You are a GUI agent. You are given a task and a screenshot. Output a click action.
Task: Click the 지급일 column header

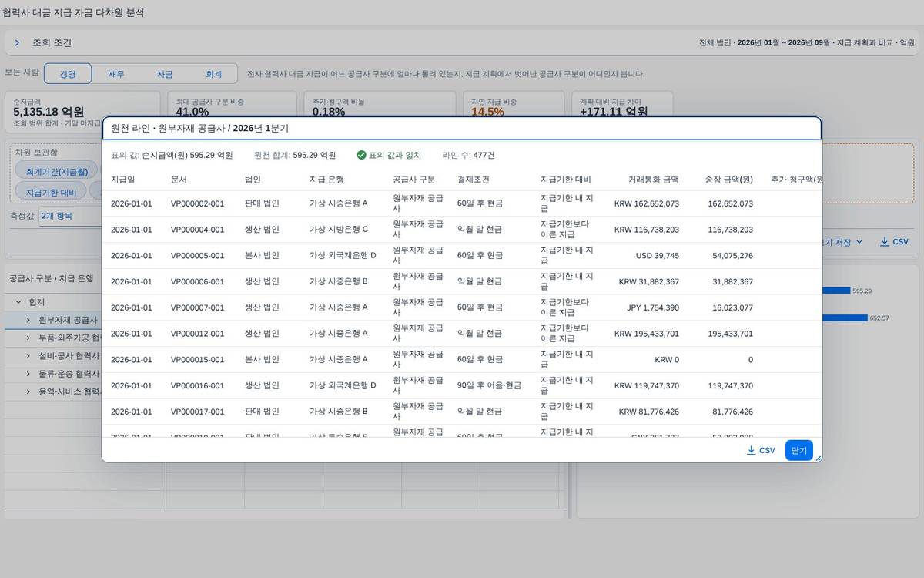click(122, 180)
